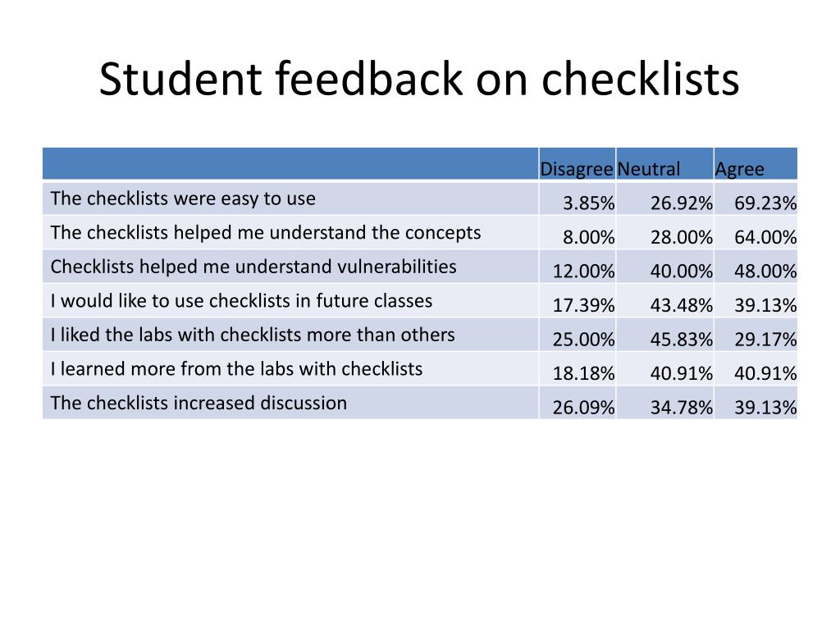Select the 17.39% Disagree cell
840x630 pixels.
[577, 301]
